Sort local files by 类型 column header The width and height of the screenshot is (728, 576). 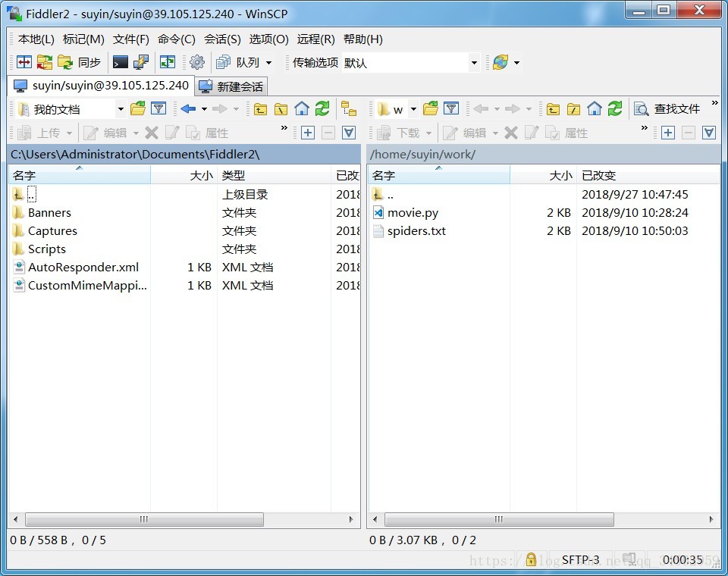274,175
